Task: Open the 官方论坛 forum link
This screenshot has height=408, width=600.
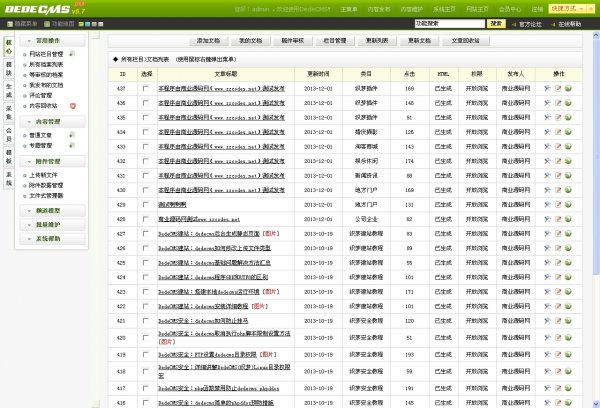Action: click(530, 24)
